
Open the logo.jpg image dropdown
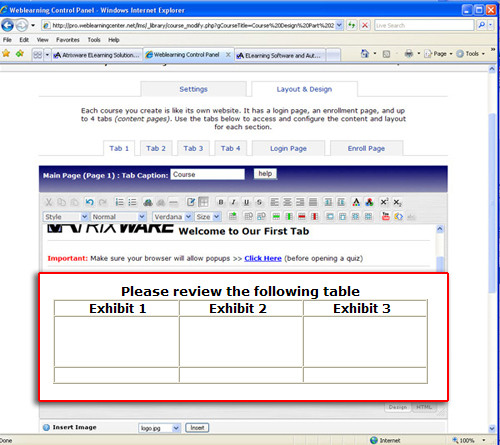159,428
